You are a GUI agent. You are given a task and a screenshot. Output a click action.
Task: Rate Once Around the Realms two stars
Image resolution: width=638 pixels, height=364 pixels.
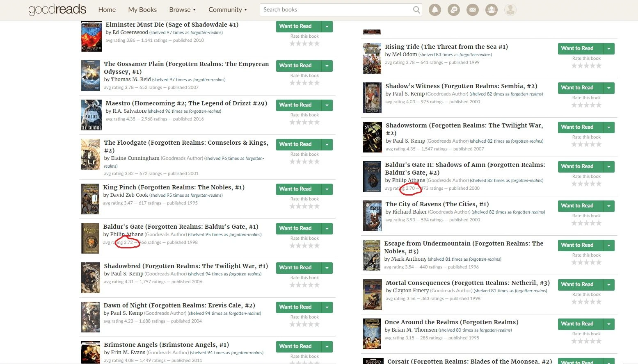pyautogui.click(x=581, y=341)
